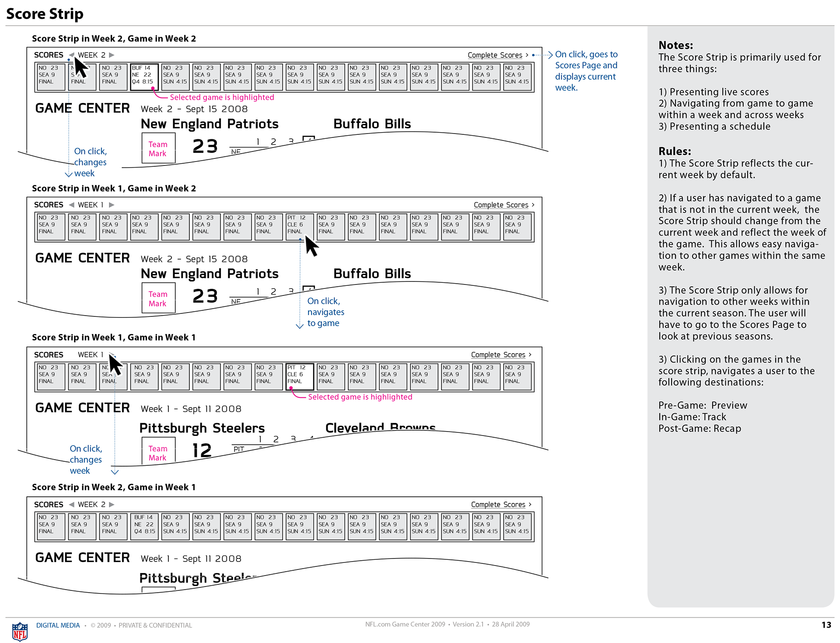Screen dimensions: 840x643
Task: Click Team Mark box in the second Game Center
Action: (x=158, y=298)
